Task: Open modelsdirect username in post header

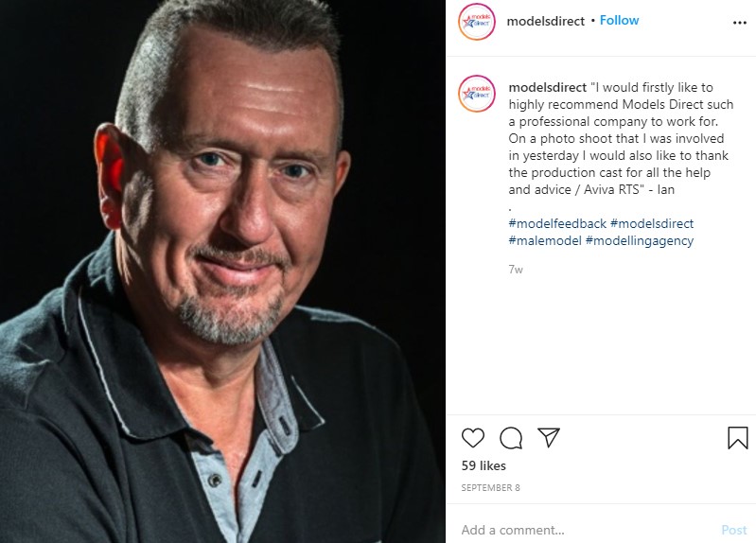Action: coord(545,21)
